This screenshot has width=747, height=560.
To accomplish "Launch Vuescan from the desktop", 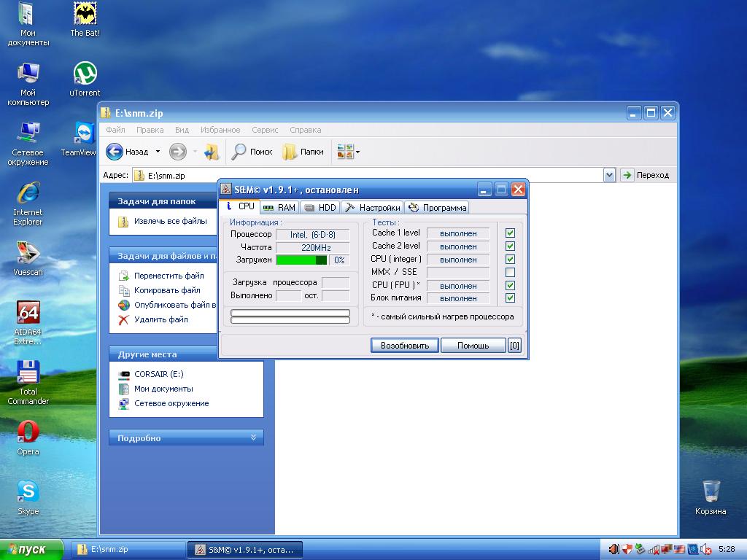I will coord(28,253).
